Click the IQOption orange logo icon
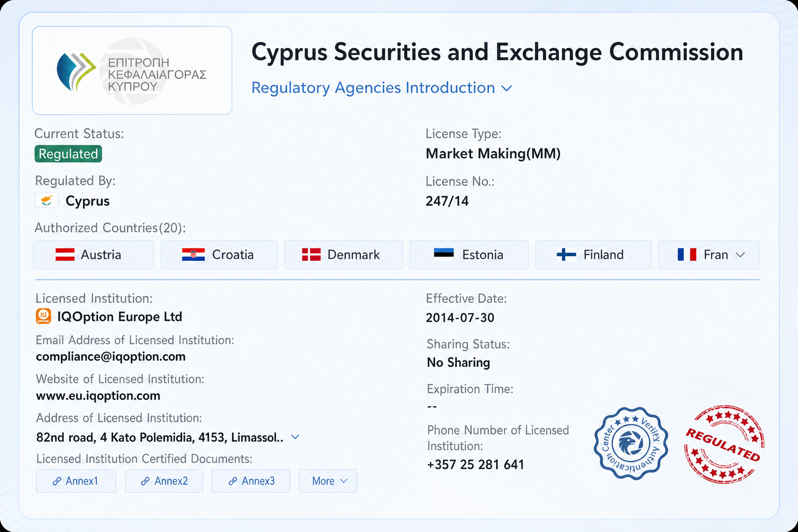The height and width of the screenshot is (532, 798). coord(44,316)
